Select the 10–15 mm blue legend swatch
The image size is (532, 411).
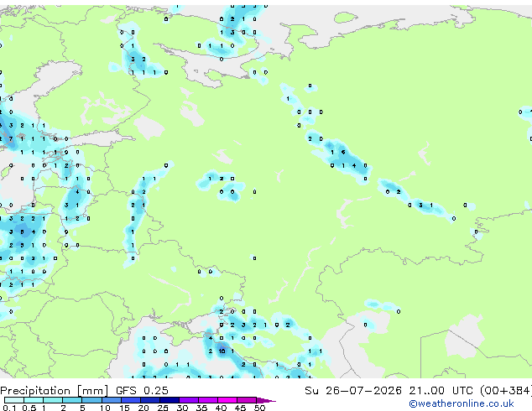(x=111, y=400)
